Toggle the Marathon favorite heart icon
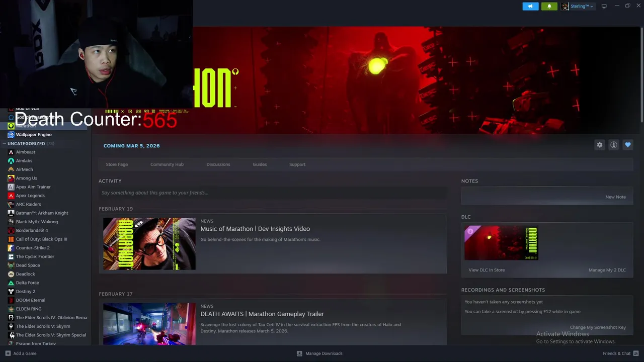 point(627,145)
